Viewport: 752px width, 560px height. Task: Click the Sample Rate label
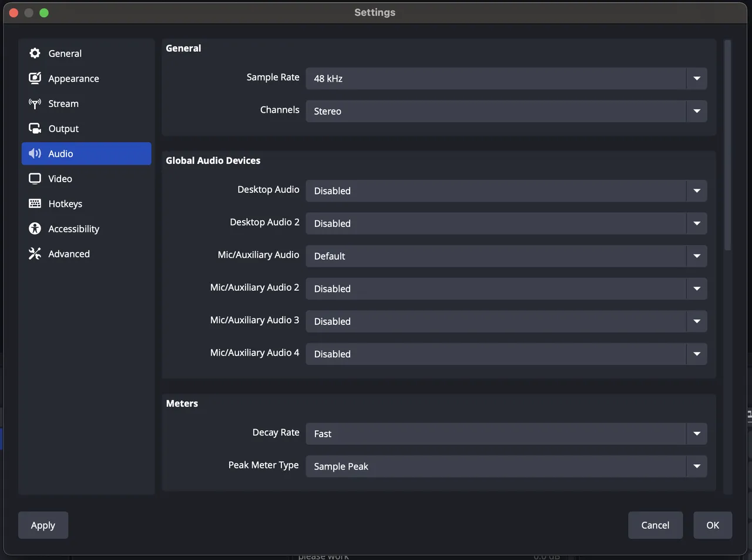273,78
